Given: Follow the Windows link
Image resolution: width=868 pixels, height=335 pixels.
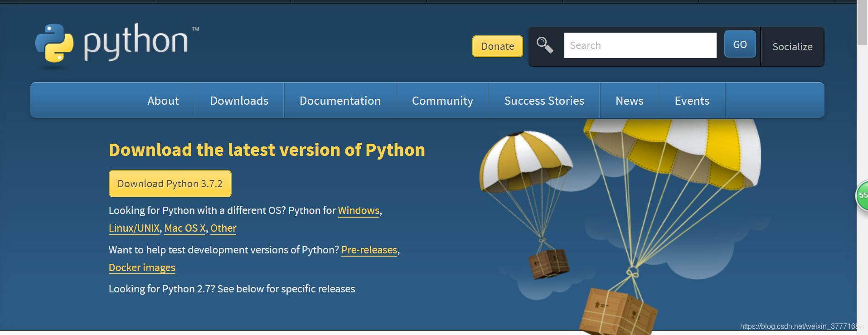Looking at the screenshot, I should coord(359,210).
